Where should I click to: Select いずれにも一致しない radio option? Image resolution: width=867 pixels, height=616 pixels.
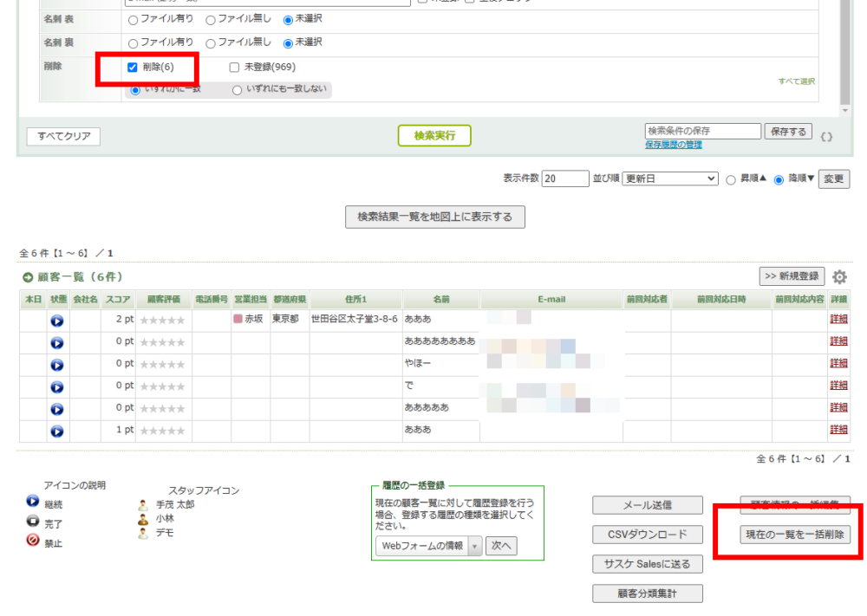pos(237,89)
